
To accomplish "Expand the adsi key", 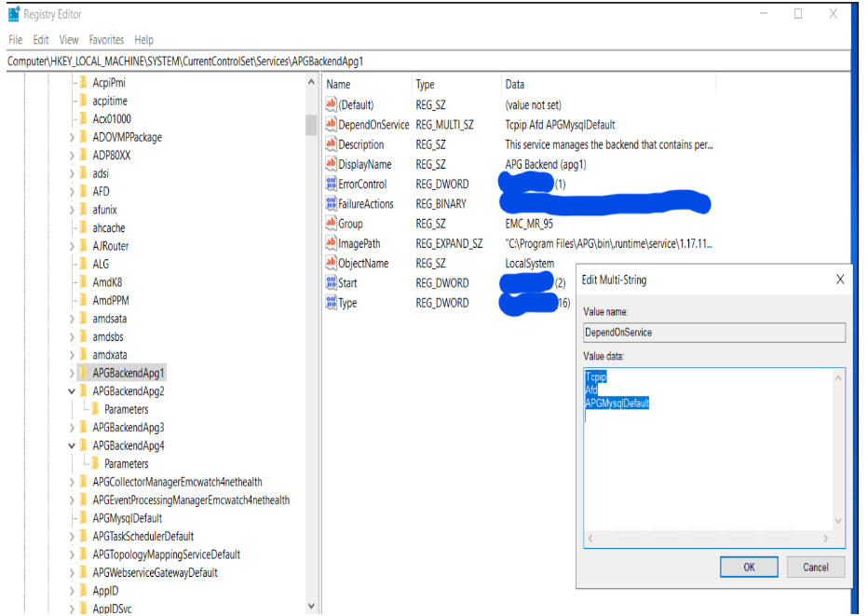I will click(x=72, y=174).
